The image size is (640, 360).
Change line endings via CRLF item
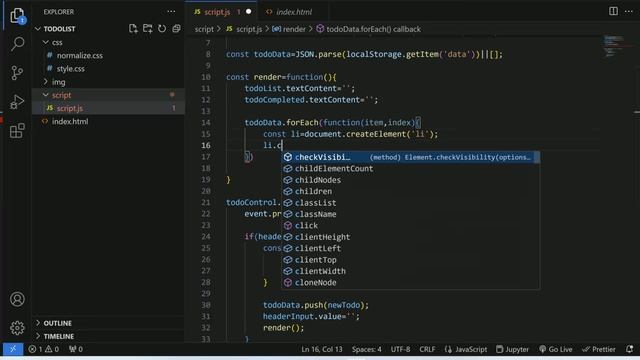click(427, 349)
